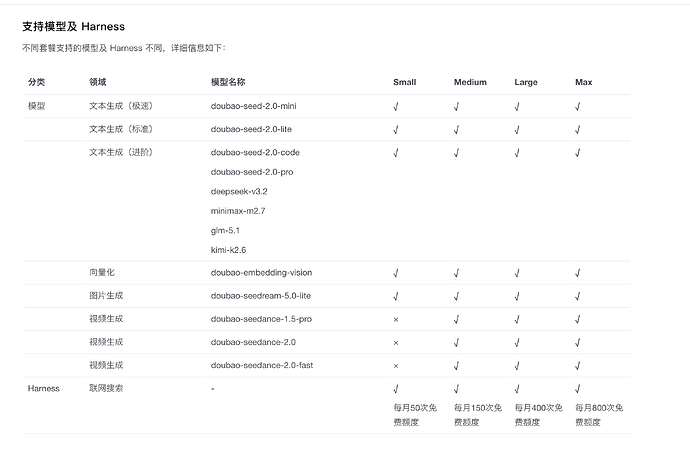This screenshot has height=462, width=690.
Task: Click 视频生成 in the seedance-1.5-pro row
Action: click(106, 319)
